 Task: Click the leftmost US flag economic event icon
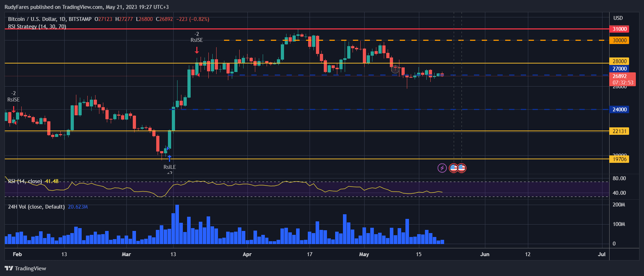click(453, 168)
